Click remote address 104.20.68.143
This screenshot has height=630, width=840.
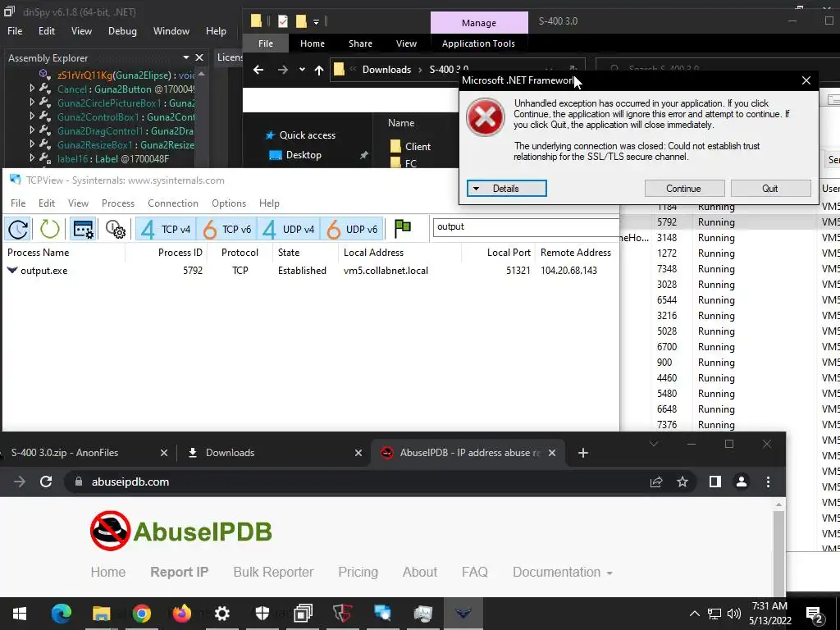[568, 271]
